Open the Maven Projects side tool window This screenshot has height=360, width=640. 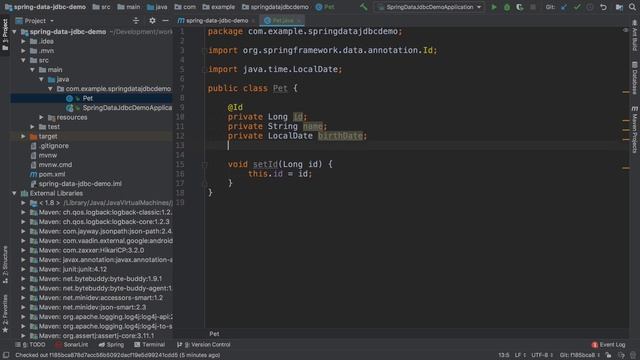click(x=635, y=130)
